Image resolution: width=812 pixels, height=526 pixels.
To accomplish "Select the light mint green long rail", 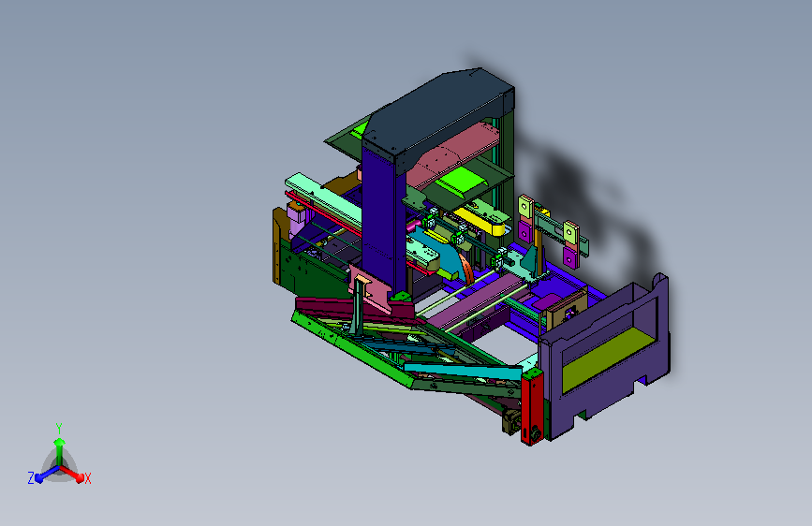I will click(x=324, y=197).
